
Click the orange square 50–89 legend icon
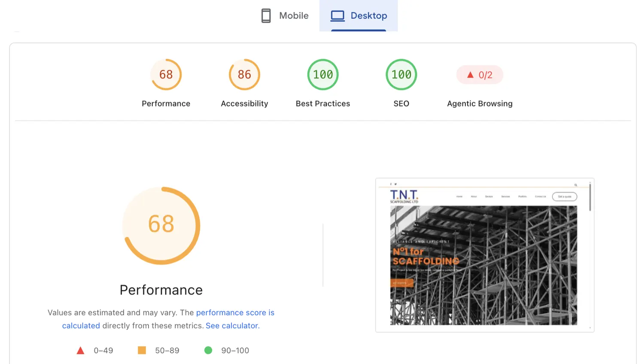pos(142,350)
